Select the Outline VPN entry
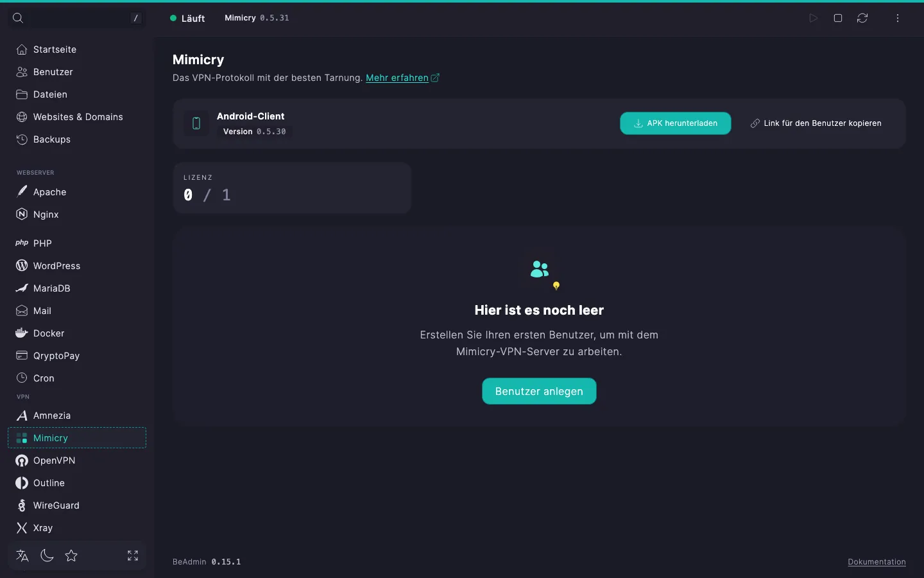The width and height of the screenshot is (924, 578). click(77, 483)
